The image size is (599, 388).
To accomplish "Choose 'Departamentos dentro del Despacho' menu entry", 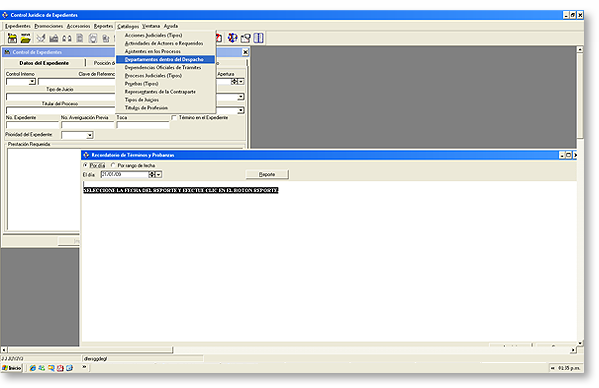I will click(x=165, y=59).
